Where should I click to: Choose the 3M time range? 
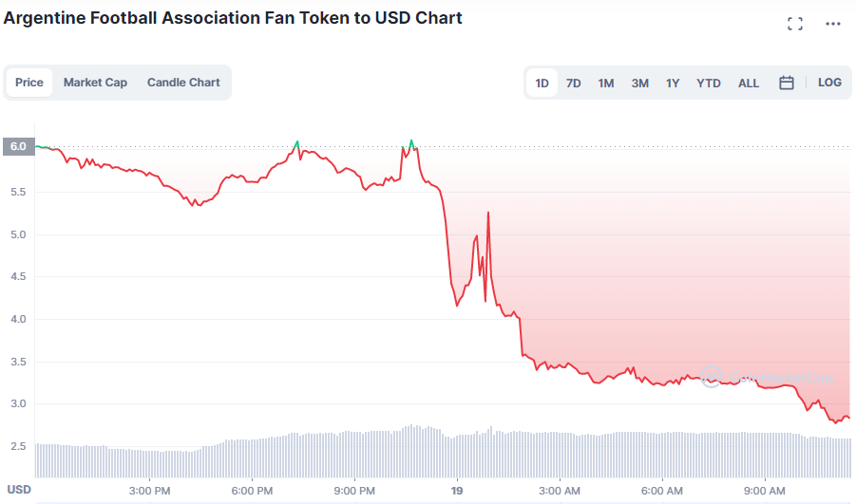tap(640, 83)
